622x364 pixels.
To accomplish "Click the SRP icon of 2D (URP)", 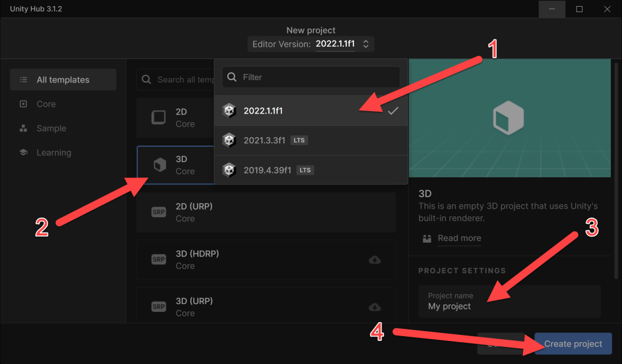I will (x=159, y=212).
